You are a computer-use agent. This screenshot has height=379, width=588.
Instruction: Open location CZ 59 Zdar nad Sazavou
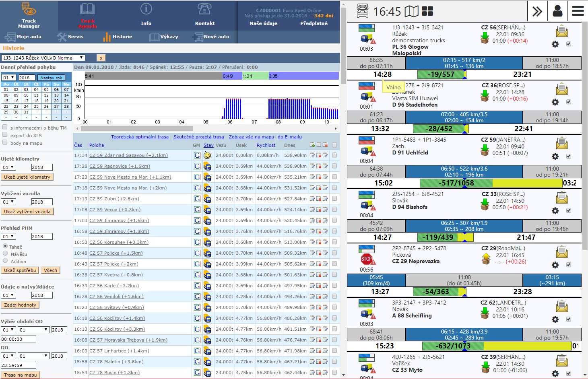129,155
